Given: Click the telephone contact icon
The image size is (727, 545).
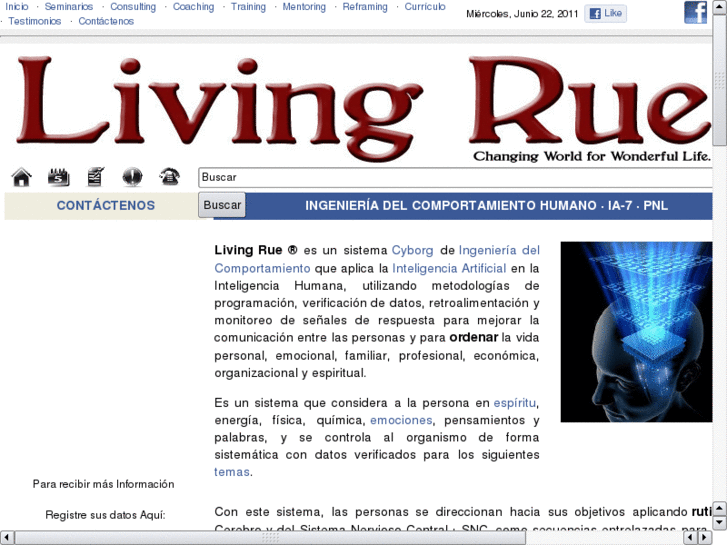Looking at the screenshot, I should (x=169, y=177).
